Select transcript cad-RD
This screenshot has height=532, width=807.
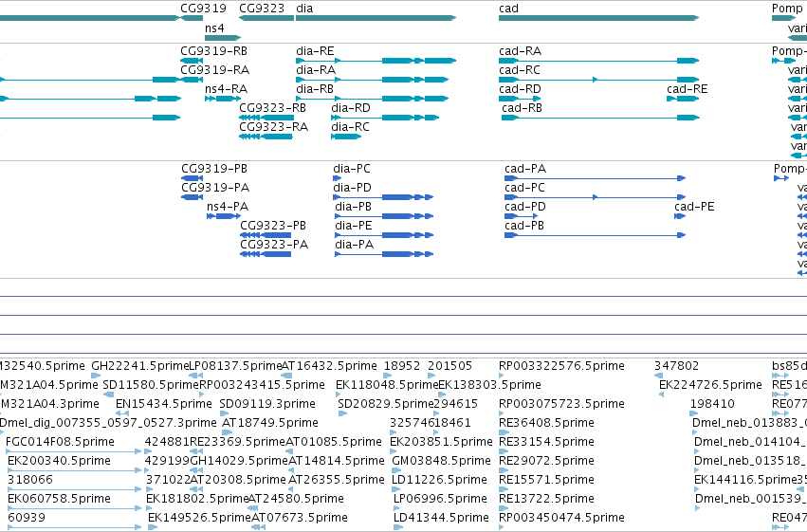520,89
